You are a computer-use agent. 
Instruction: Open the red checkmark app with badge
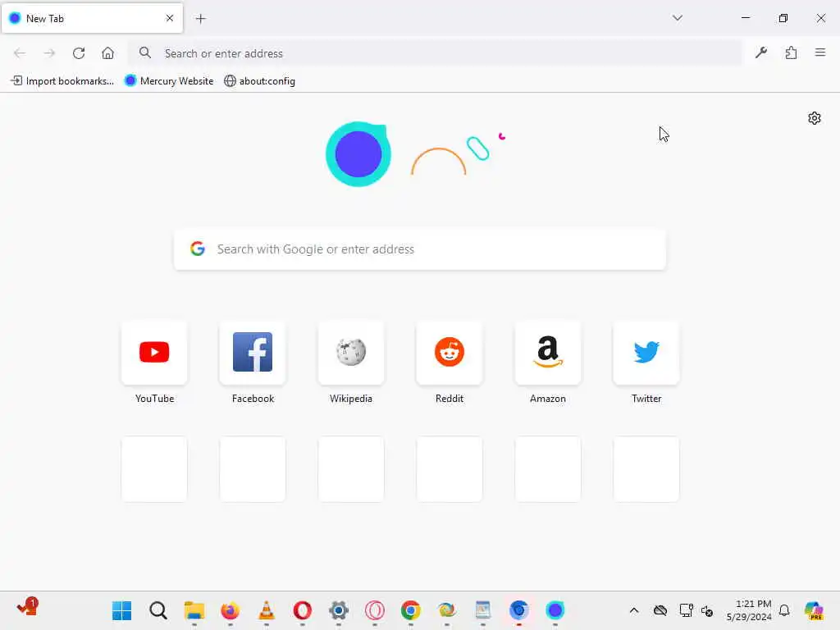[27, 608]
